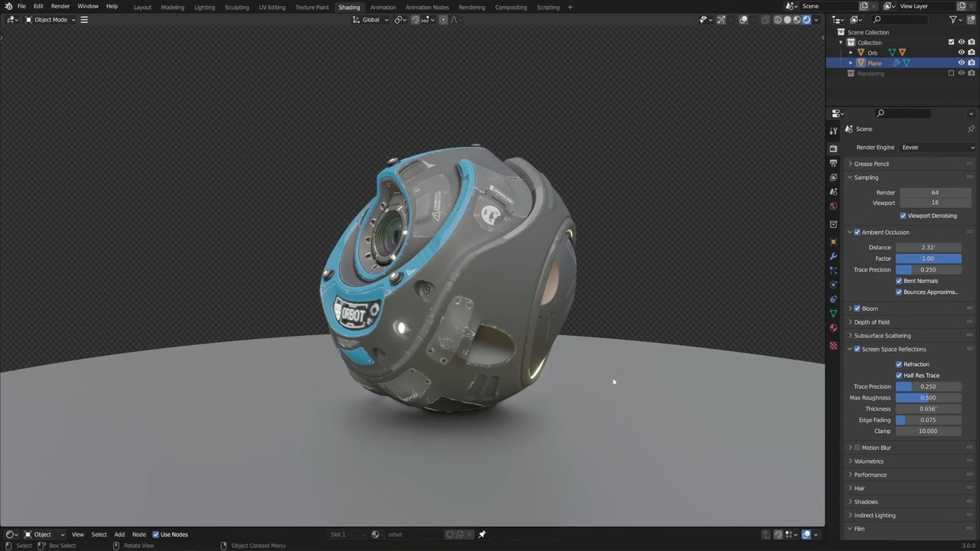Open the node editor View menu
980x551 pixels.
[x=78, y=534]
